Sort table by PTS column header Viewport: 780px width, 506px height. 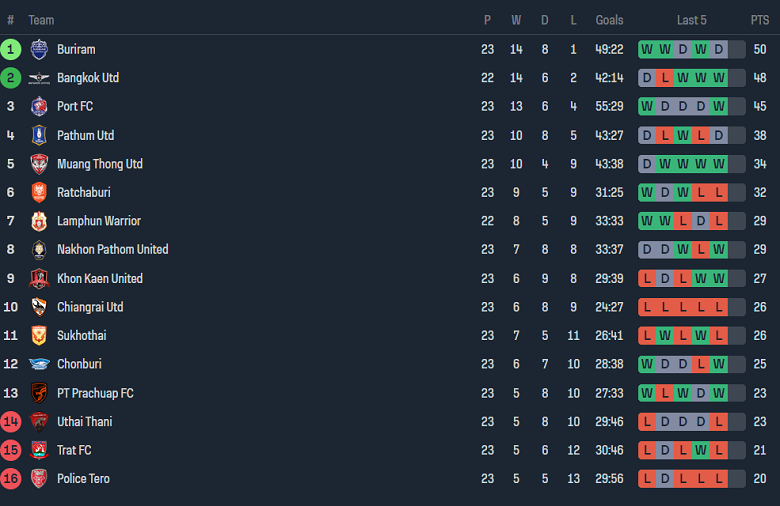point(760,20)
